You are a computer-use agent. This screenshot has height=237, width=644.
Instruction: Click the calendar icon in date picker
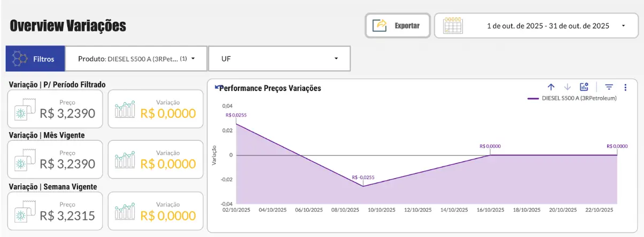coord(454,26)
